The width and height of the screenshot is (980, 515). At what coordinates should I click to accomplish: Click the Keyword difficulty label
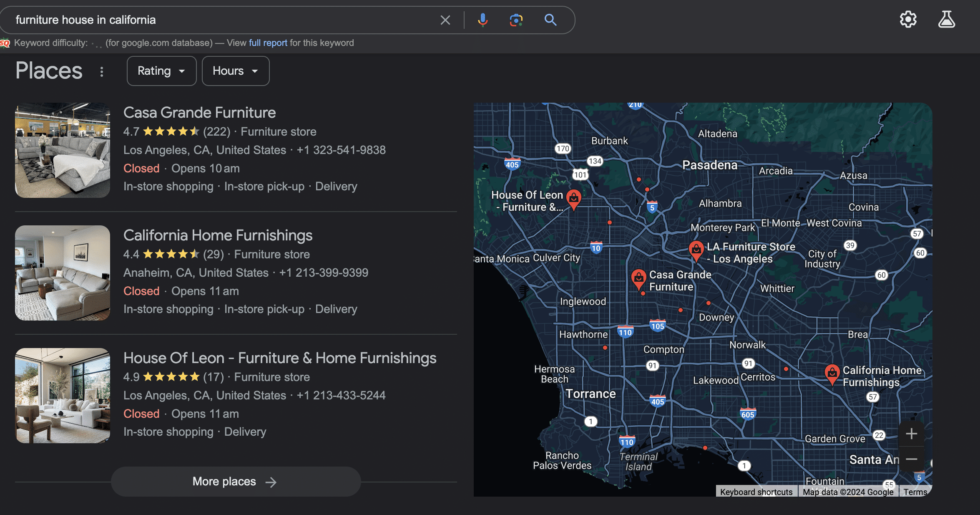click(51, 43)
